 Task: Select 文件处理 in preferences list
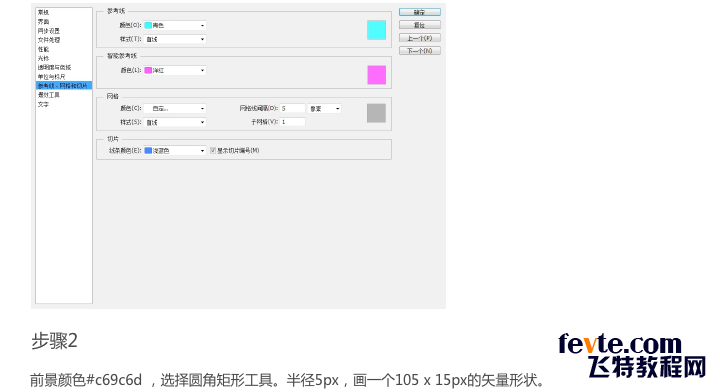click(49, 40)
